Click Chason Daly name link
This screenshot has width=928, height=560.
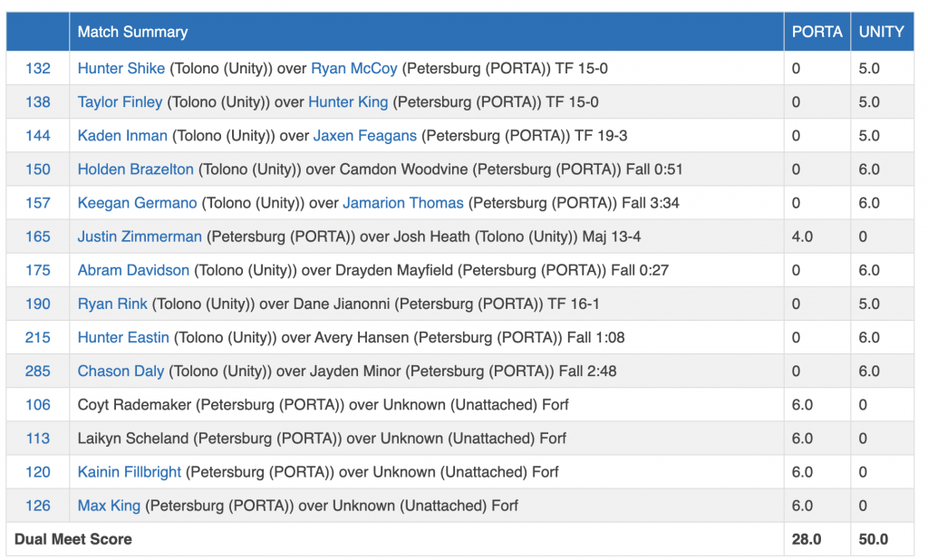[121, 371]
